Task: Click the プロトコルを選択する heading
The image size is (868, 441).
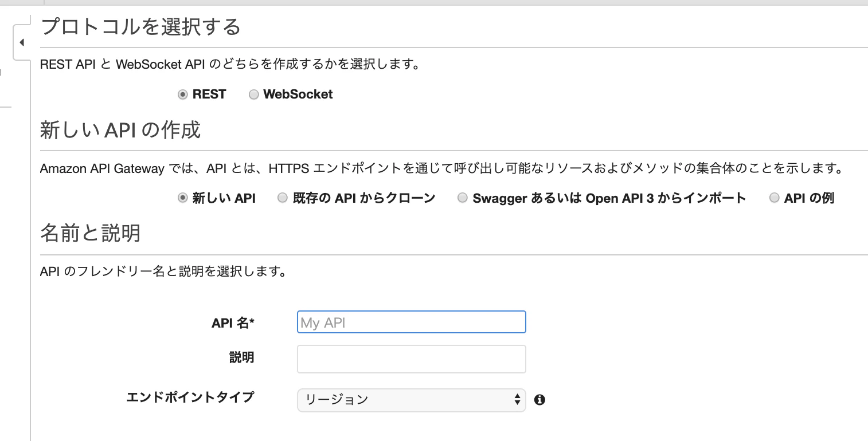Action: (140, 27)
